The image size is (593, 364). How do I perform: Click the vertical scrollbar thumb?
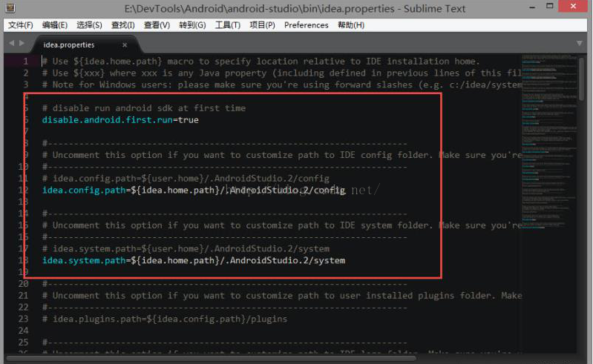pyautogui.click(x=581, y=79)
